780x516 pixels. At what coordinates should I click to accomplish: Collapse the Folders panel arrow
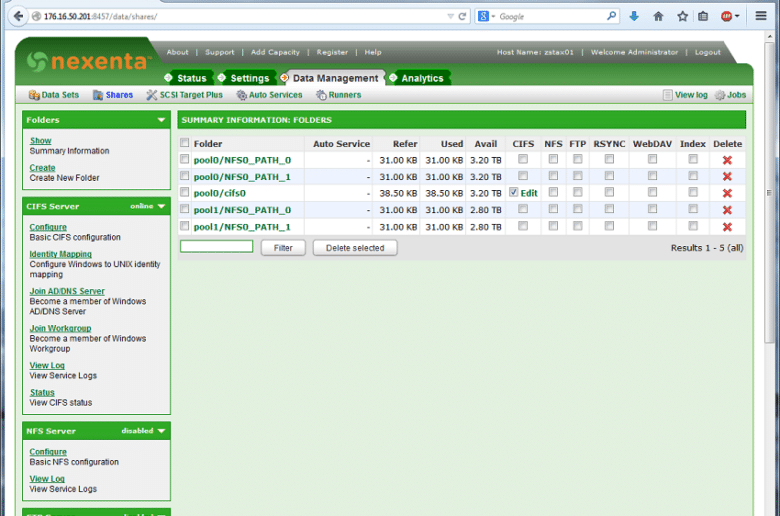[x=161, y=120]
